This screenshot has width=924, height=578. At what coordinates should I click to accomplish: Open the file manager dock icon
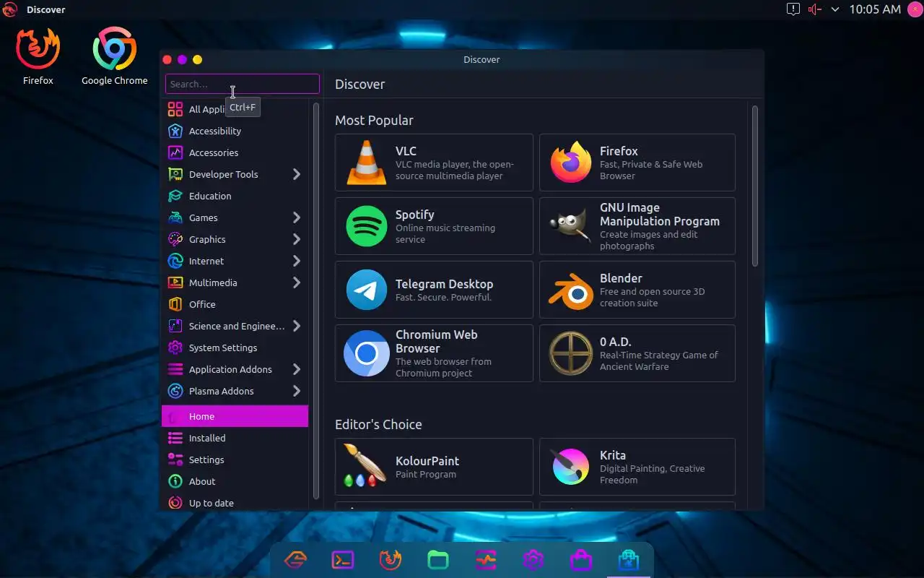point(438,560)
